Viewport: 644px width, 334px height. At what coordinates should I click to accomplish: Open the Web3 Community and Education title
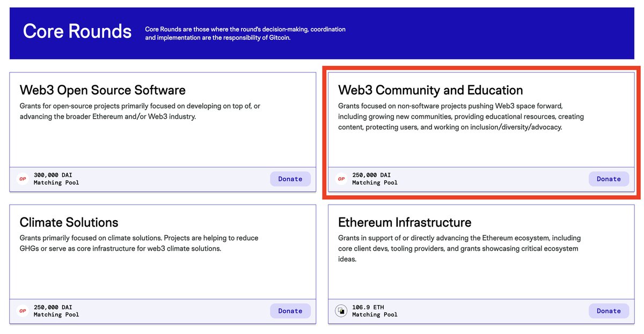[430, 90]
